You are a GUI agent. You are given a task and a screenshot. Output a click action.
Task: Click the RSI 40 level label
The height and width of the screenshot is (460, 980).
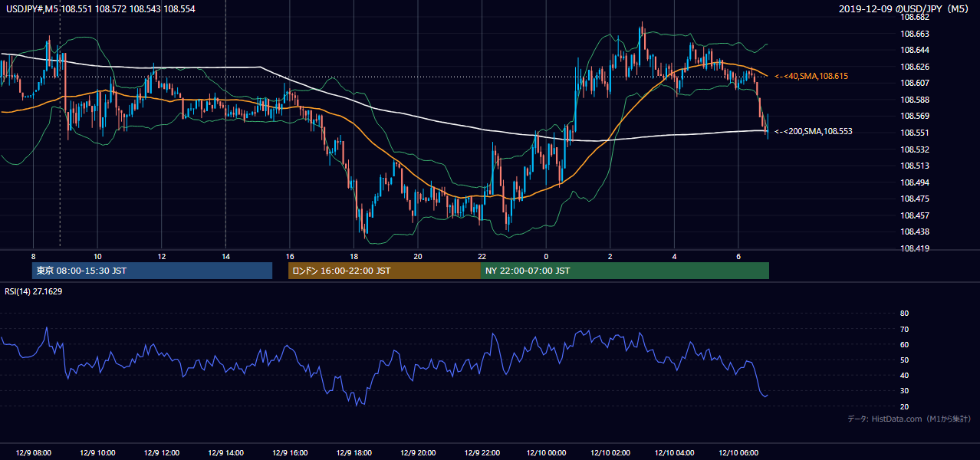pyautogui.click(x=904, y=375)
